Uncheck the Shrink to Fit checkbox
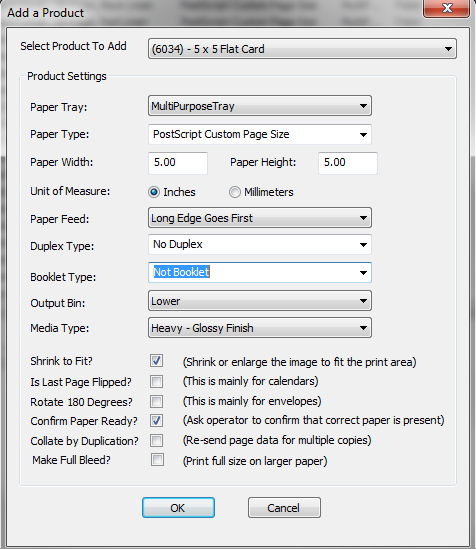476x549 pixels. 156,361
